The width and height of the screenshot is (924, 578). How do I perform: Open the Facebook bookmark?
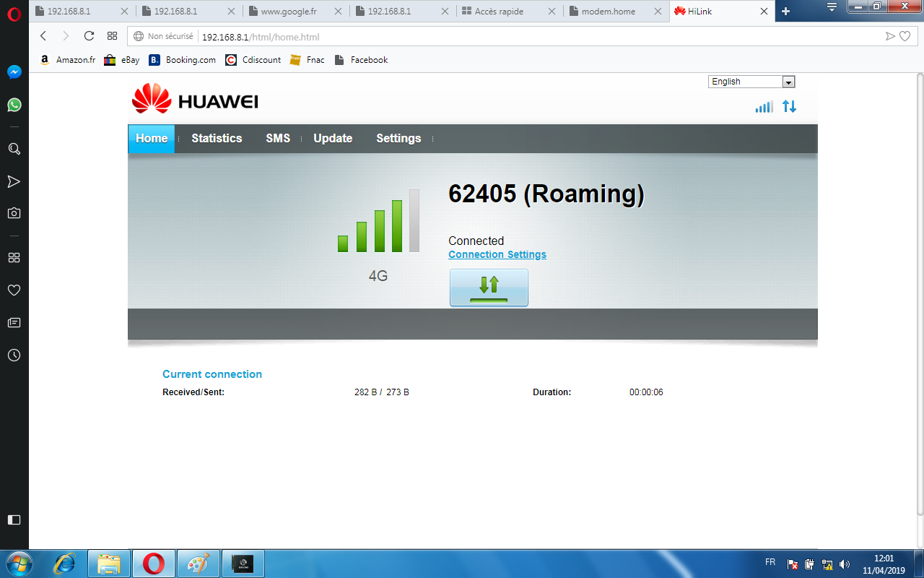(x=361, y=60)
